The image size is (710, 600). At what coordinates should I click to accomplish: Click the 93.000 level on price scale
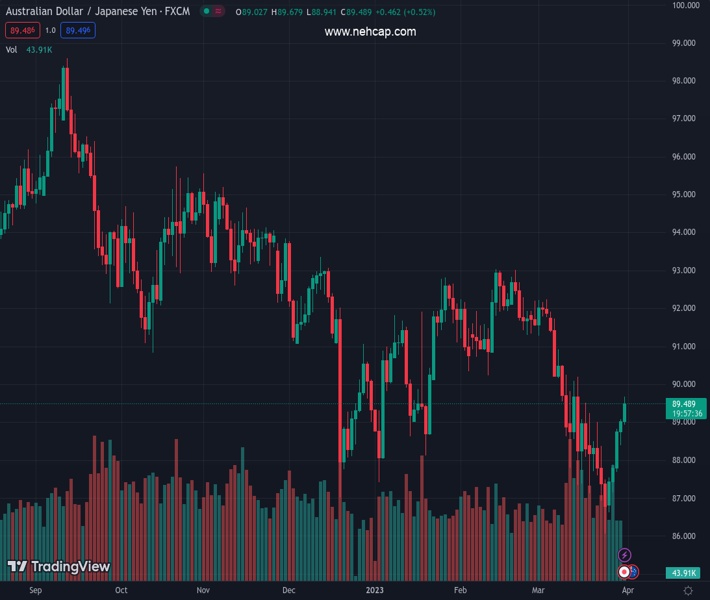[685, 270]
